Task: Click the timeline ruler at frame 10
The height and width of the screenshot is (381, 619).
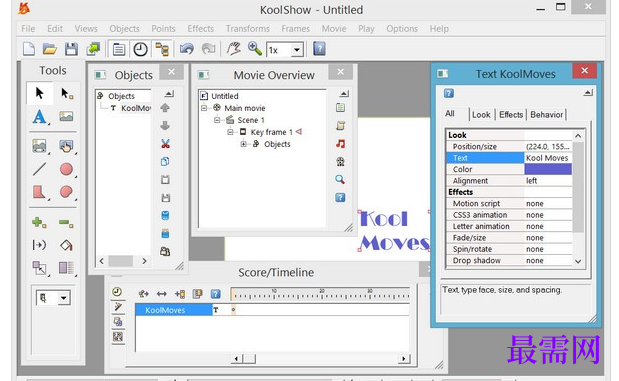Action: click(274, 294)
